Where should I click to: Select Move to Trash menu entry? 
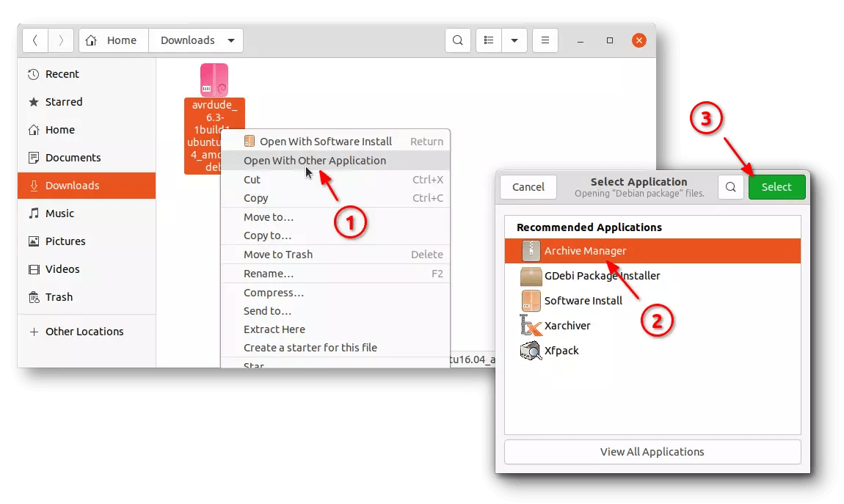coord(335,255)
